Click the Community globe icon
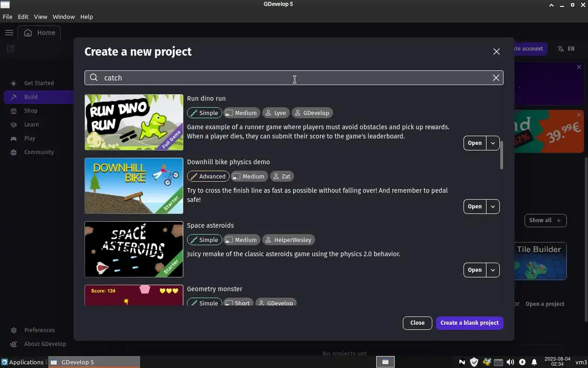The image size is (588, 368). (14, 152)
